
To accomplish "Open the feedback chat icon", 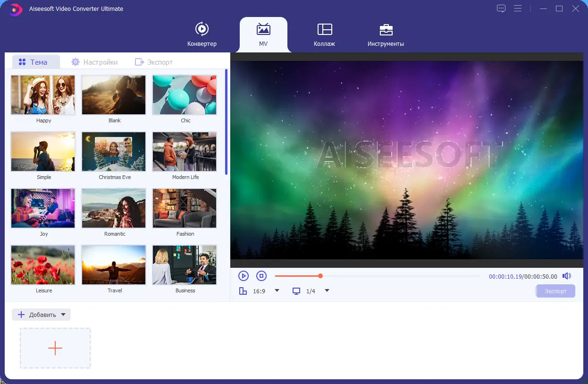I will click(501, 9).
